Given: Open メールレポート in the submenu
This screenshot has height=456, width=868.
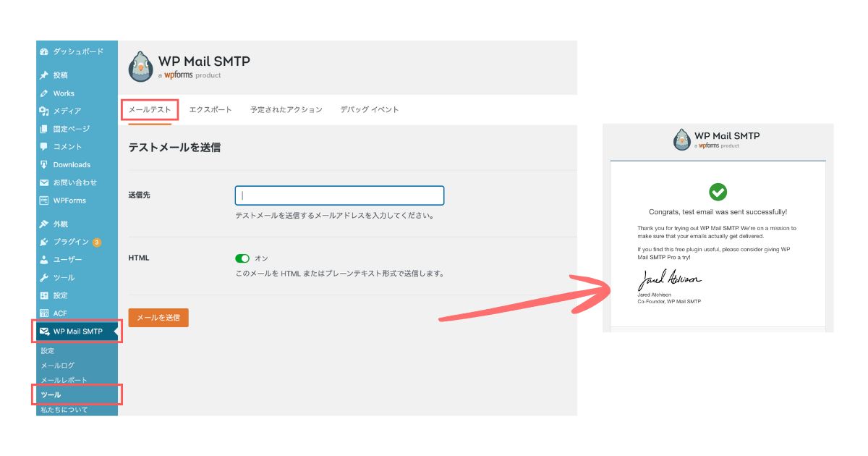Looking at the screenshot, I should coord(64,381).
